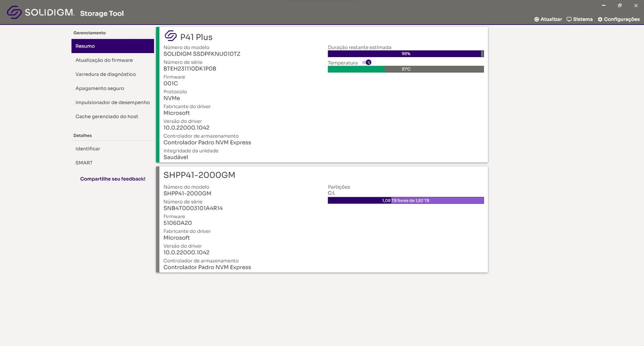
Task: Go to Varredura de diagnóstico
Action: click(105, 74)
